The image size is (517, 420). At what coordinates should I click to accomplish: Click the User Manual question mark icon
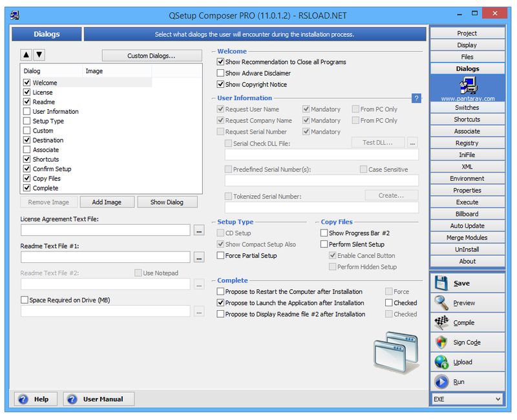72,399
